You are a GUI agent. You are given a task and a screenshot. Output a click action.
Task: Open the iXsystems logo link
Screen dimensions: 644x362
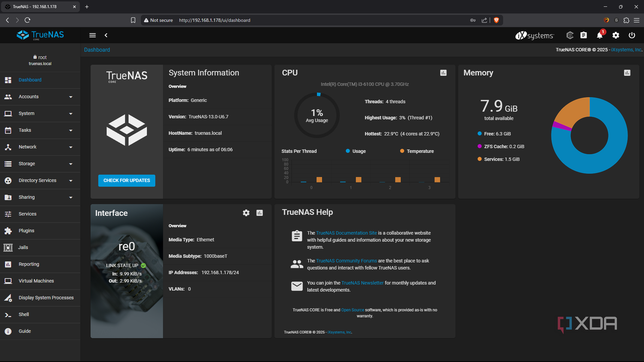(x=535, y=36)
